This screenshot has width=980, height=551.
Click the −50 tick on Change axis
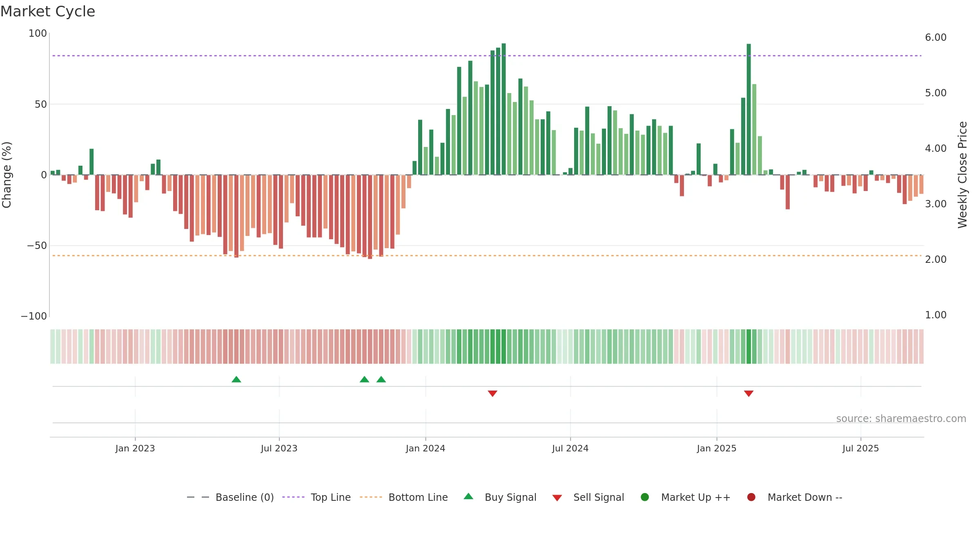(x=37, y=246)
